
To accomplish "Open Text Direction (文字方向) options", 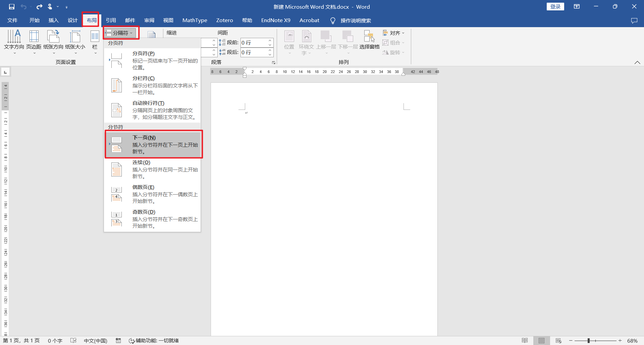I will (14, 42).
